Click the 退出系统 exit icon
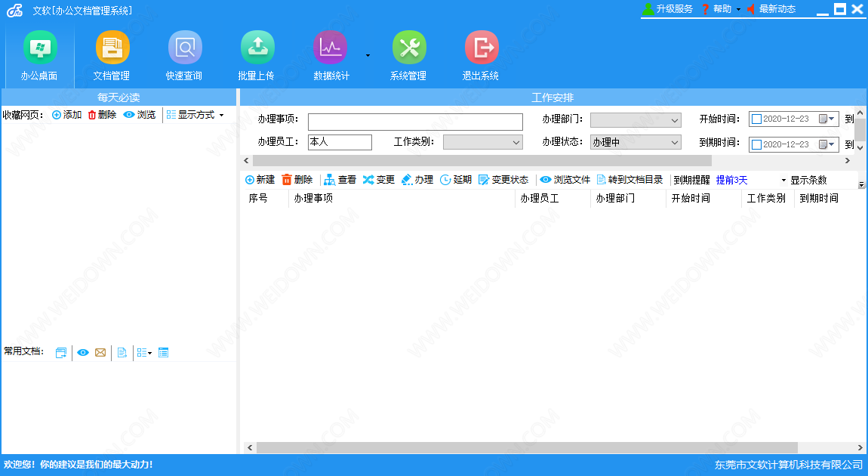This screenshot has height=476, width=868. [x=481, y=48]
